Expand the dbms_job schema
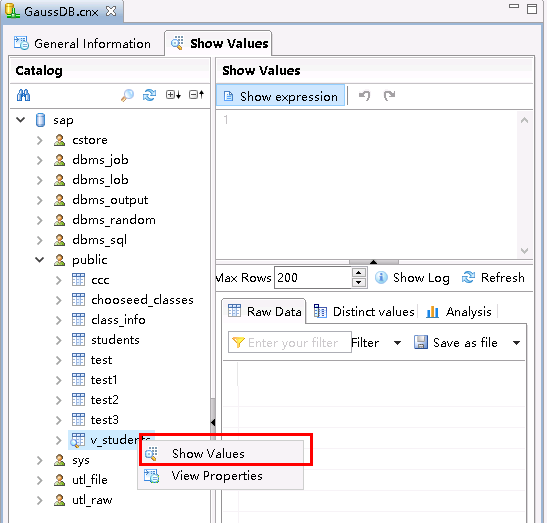 click(40, 160)
